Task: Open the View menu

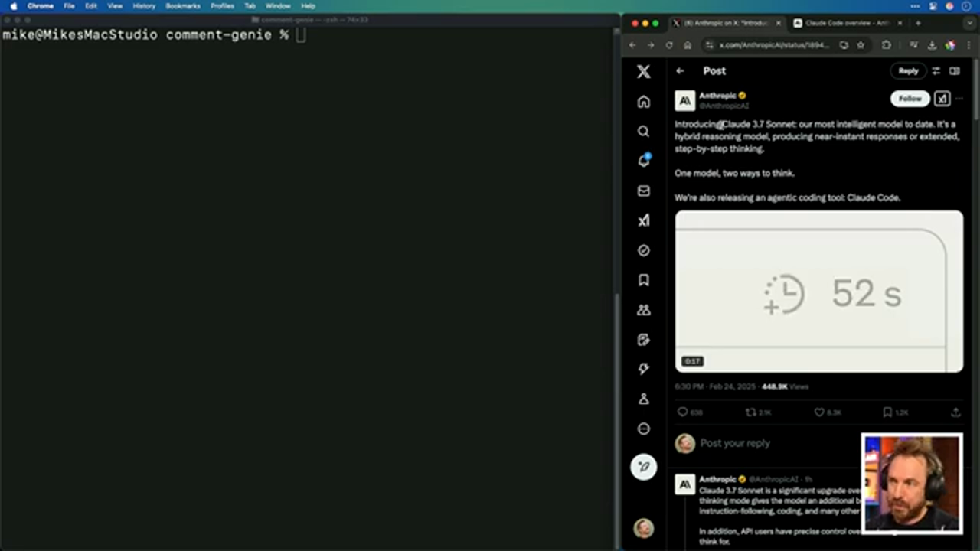Action: coord(115,6)
